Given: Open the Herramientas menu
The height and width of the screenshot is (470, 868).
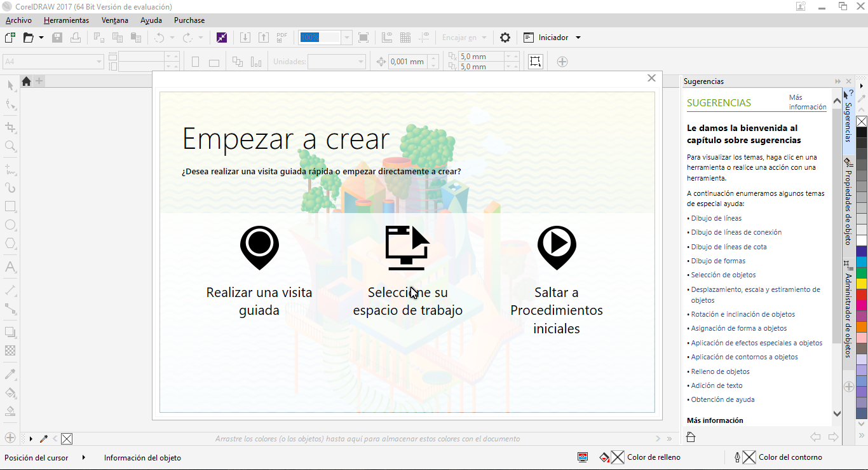Looking at the screenshot, I should click(67, 20).
